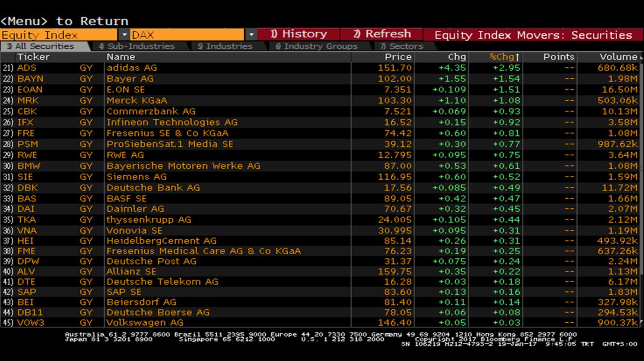The height and width of the screenshot is (361, 644).
Task: Sort by Points column header
Action: point(559,57)
